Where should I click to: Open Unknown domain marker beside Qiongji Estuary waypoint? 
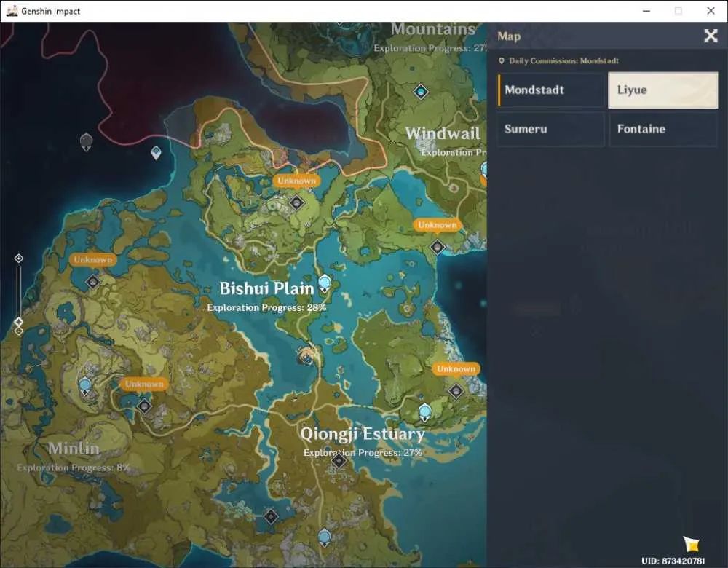click(456, 391)
